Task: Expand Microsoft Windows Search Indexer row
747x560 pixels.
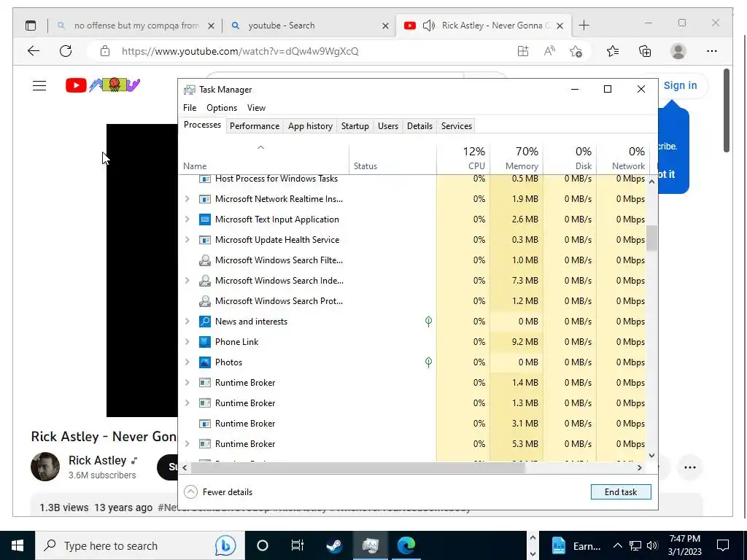Action: pyautogui.click(x=187, y=281)
